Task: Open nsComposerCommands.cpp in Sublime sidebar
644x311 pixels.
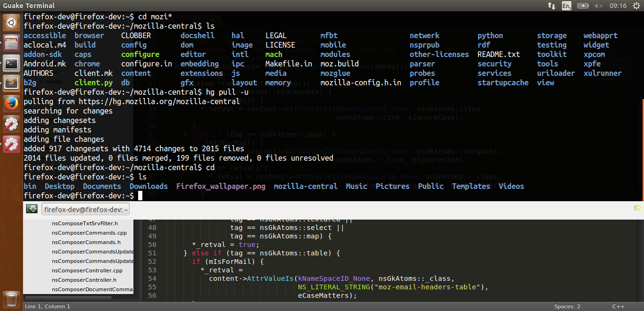Action: [89, 233]
